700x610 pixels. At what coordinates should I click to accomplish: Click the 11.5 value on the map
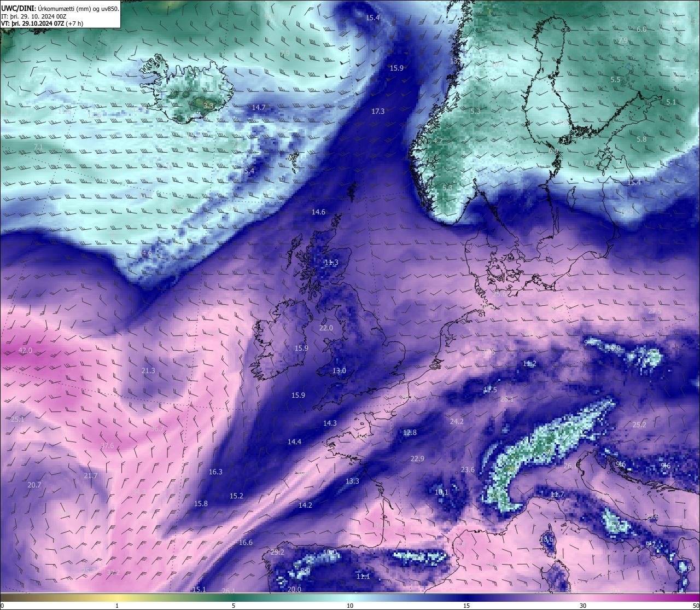pos(490,390)
